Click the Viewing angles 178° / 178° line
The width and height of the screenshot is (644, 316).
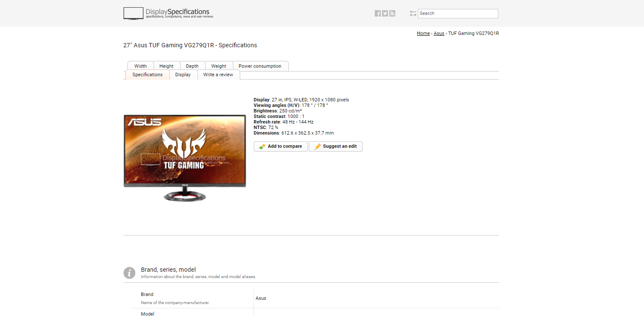[x=291, y=105]
